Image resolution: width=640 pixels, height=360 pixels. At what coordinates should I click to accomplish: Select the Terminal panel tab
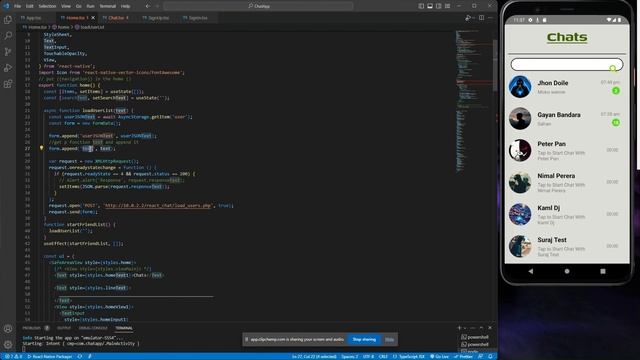(x=124, y=328)
